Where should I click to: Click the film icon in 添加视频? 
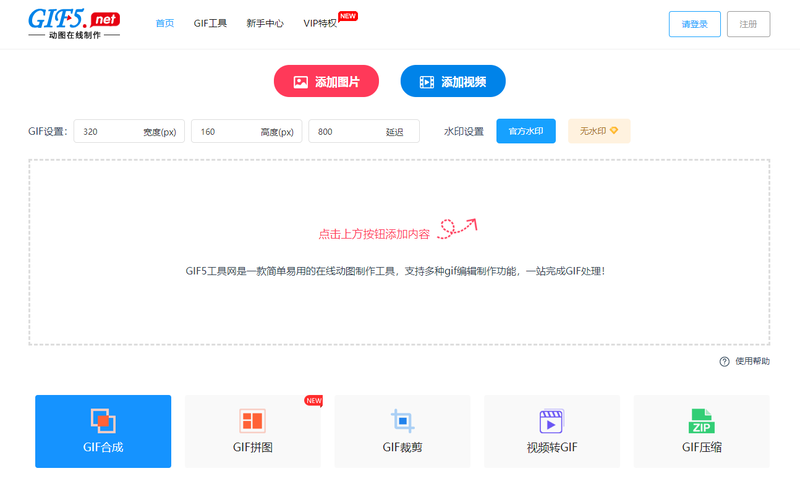pos(427,82)
